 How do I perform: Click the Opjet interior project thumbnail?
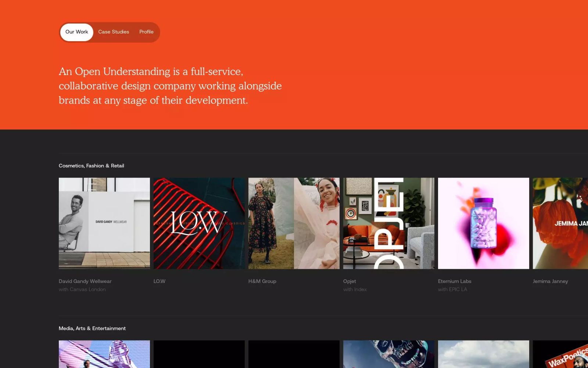click(389, 223)
